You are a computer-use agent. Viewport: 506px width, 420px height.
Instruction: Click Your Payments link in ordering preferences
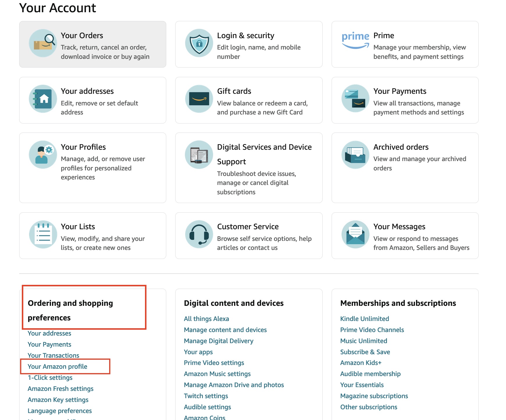pos(49,344)
